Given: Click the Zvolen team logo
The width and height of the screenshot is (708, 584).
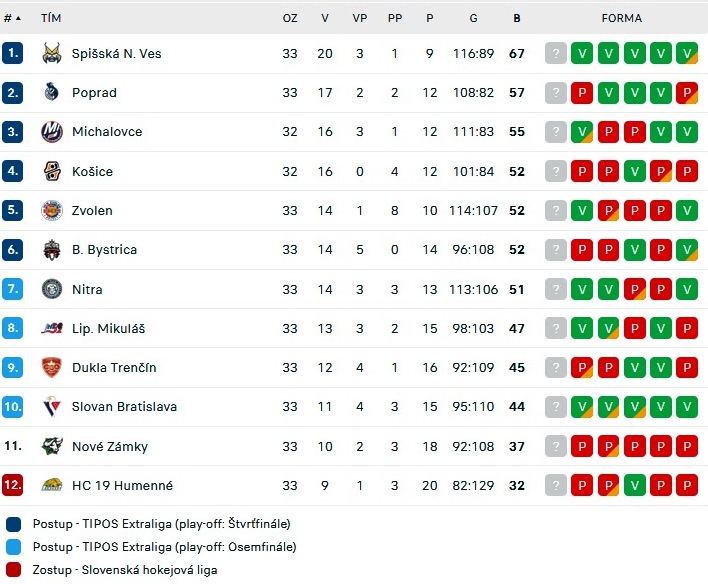Looking at the screenshot, I should click(x=51, y=210).
